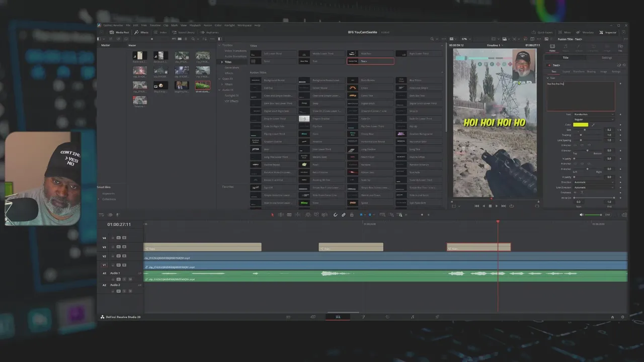This screenshot has height=362, width=644.
Task: Toggle position lock icon in timeline toolbar
Action: (x=351, y=215)
